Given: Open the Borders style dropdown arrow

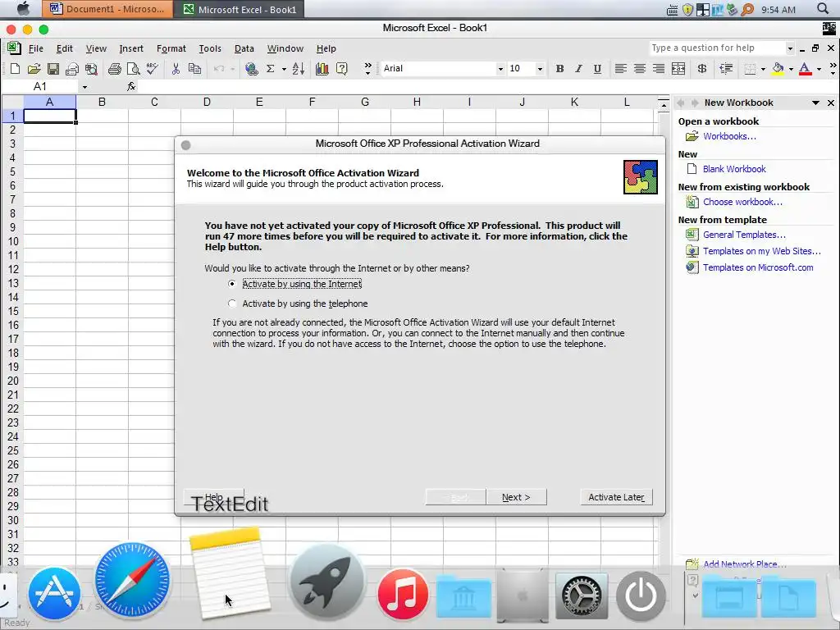Looking at the screenshot, I should 763,69.
